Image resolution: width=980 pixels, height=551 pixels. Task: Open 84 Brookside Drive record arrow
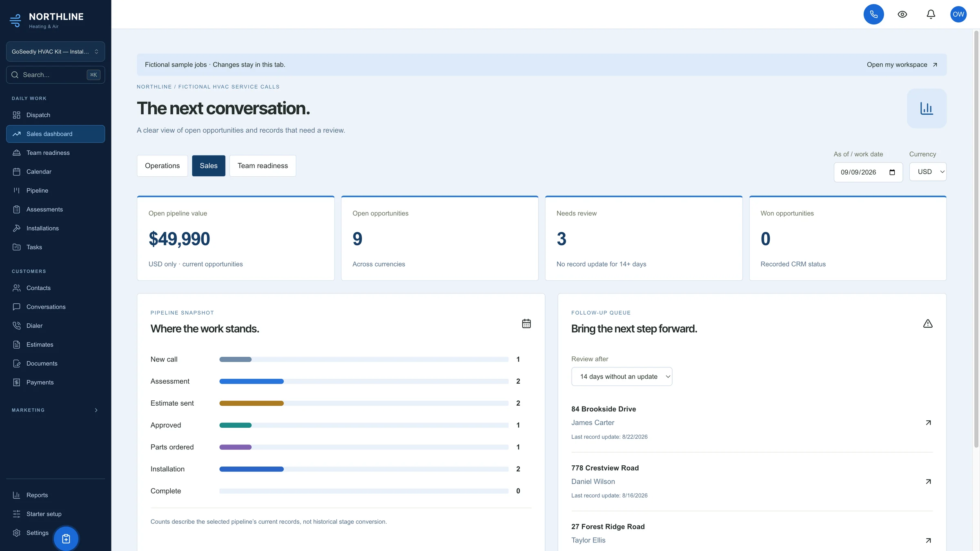pos(928,423)
